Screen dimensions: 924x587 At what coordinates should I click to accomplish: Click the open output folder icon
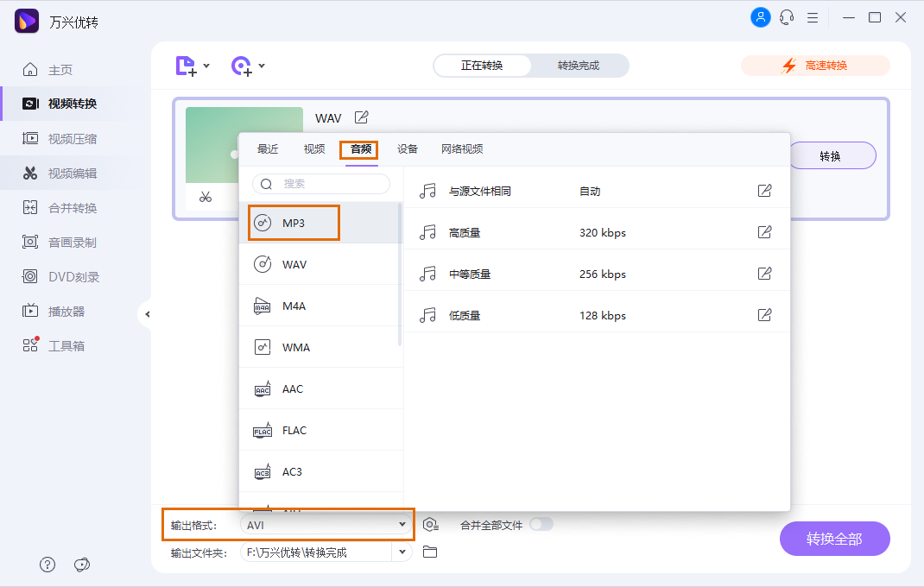[x=430, y=552]
